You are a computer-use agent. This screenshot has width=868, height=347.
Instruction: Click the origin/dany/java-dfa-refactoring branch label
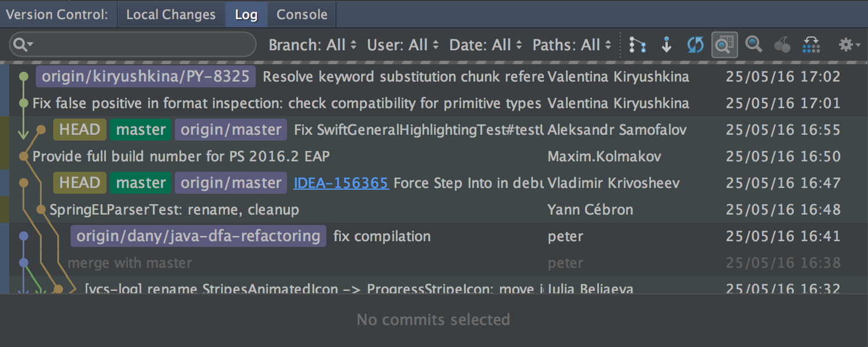point(198,236)
